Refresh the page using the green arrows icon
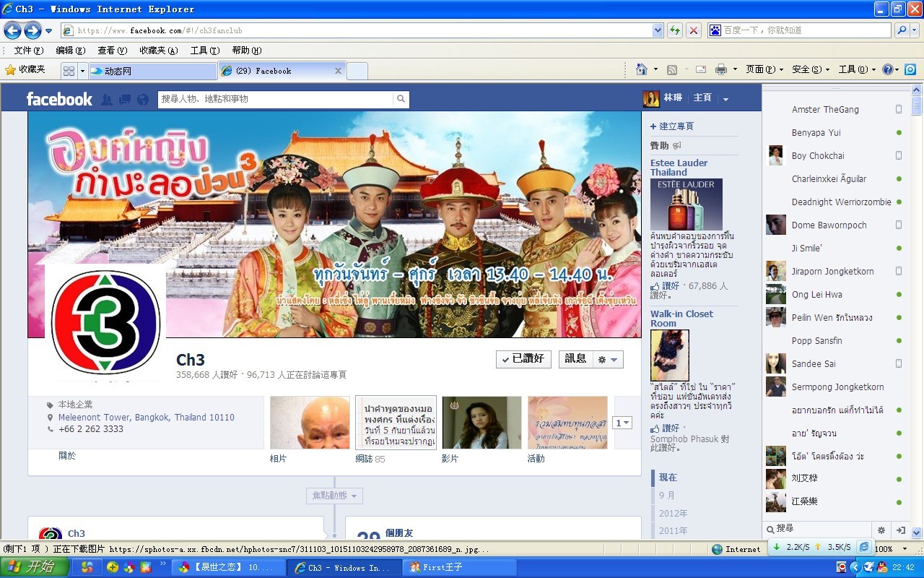 coord(675,30)
